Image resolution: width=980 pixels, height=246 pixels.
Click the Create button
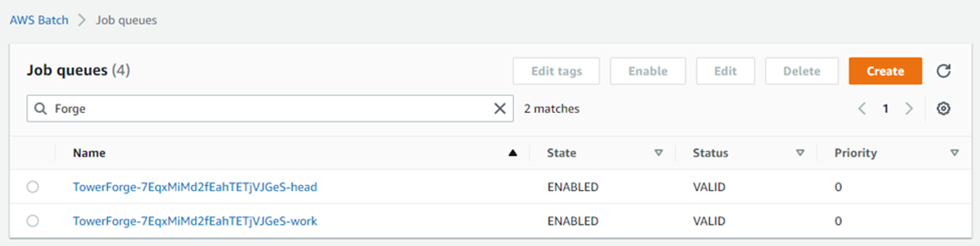[x=885, y=71]
